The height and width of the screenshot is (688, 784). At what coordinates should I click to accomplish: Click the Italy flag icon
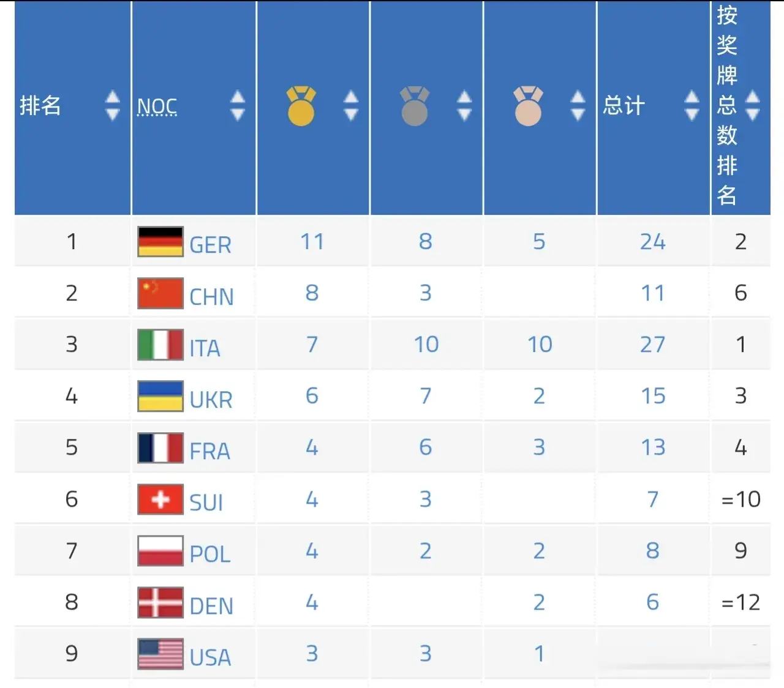coord(160,345)
